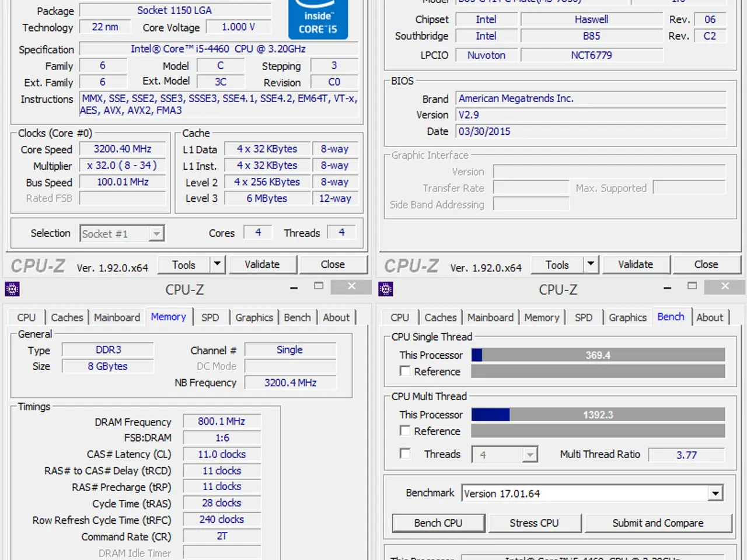This screenshot has width=747, height=560.
Task: Click the CAS# Latency value 11.0 clocks
Action: click(x=222, y=454)
